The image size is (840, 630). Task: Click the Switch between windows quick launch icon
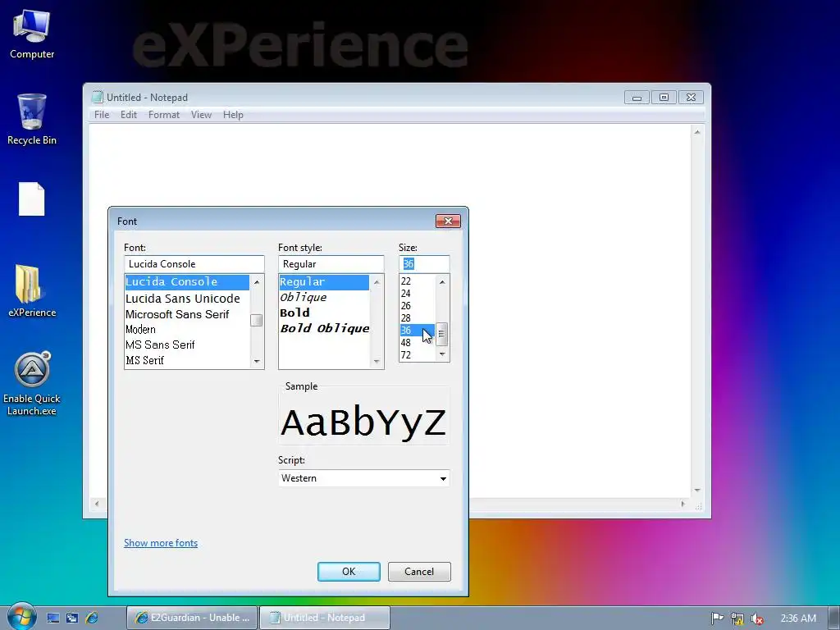point(72,618)
